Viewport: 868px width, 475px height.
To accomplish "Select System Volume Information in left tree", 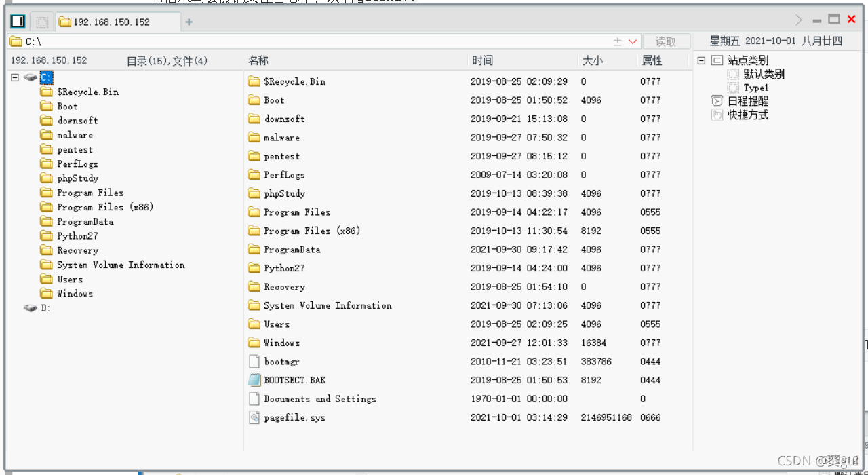I will pyautogui.click(x=121, y=265).
